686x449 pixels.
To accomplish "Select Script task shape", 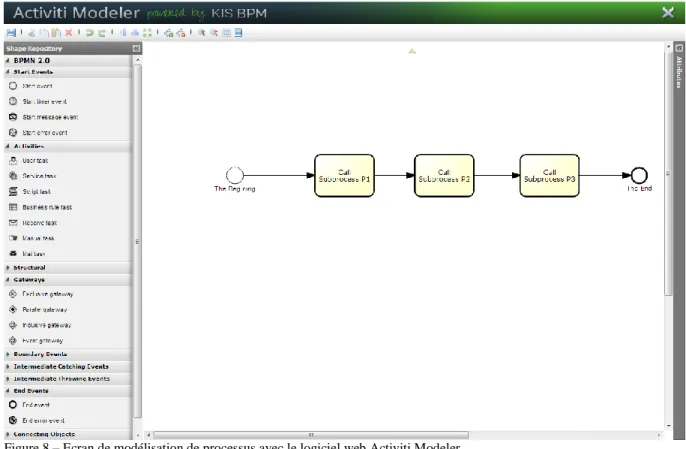I will 30,192.
